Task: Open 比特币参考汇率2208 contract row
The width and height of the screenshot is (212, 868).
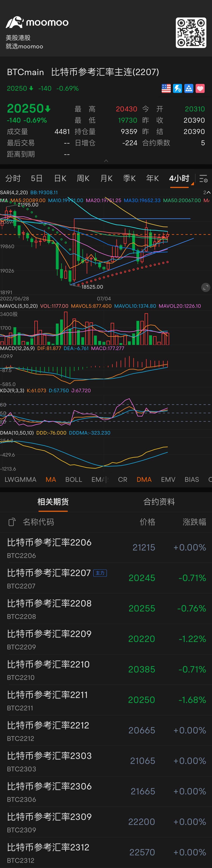Action: pos(106,608)
